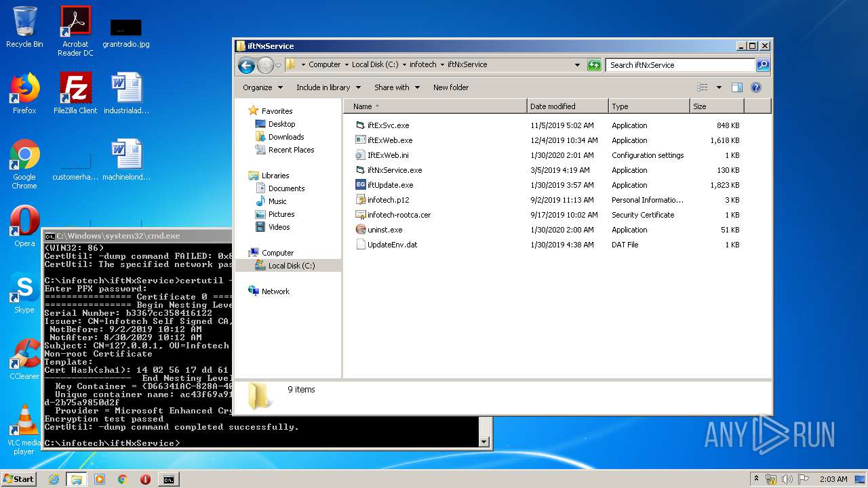Screen dimensions: 868x488
Task: Select iftNxService.exe file
Action: pyautogui.click(x=395, y=170)
